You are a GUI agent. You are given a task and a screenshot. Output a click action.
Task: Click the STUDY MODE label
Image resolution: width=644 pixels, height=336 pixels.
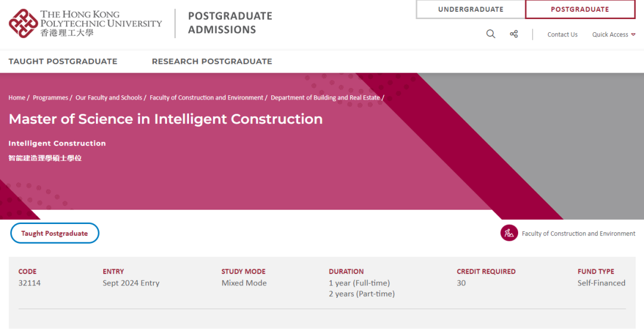click(x=243, y=272)
